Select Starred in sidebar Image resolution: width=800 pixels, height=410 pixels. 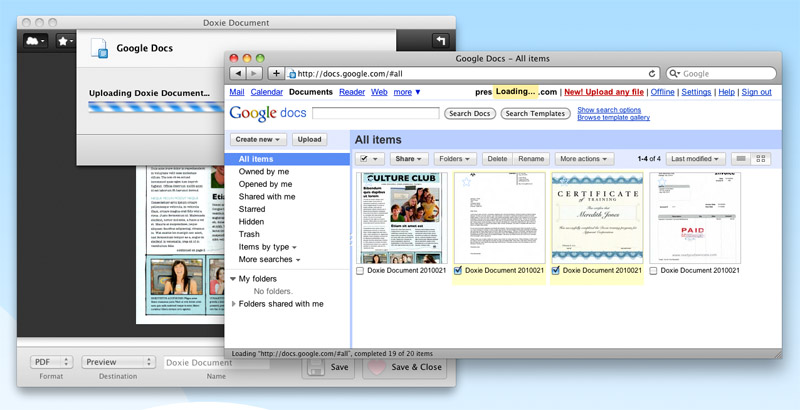252,209
